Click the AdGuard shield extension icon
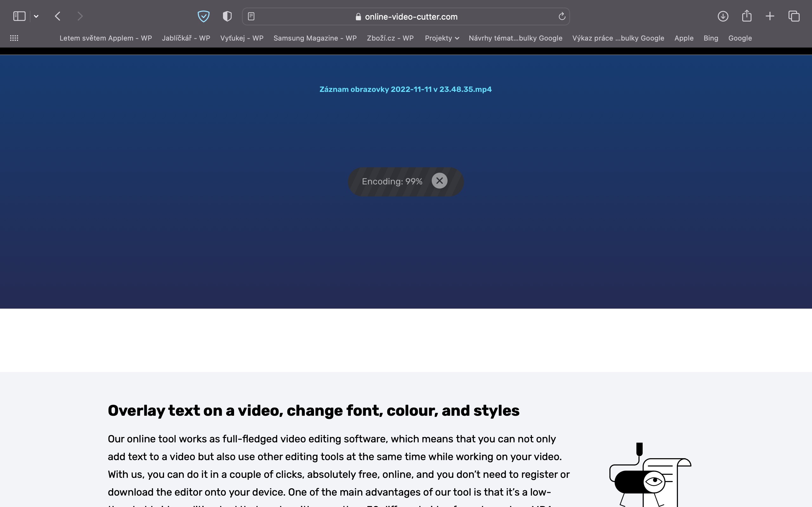This screenshot has width=812, height=507. pyautogui.click(x=203, y=16)
